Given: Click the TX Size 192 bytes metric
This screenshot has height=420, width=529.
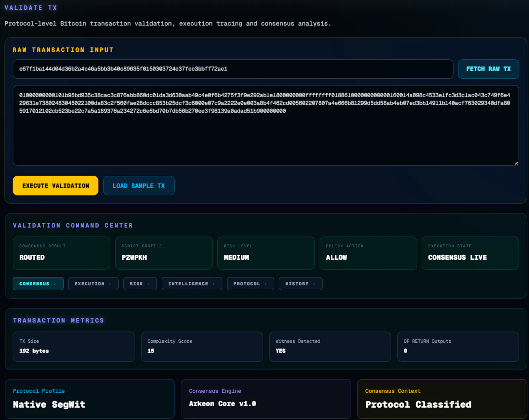Looking at the screenshot, I should [x=74, y=347].
